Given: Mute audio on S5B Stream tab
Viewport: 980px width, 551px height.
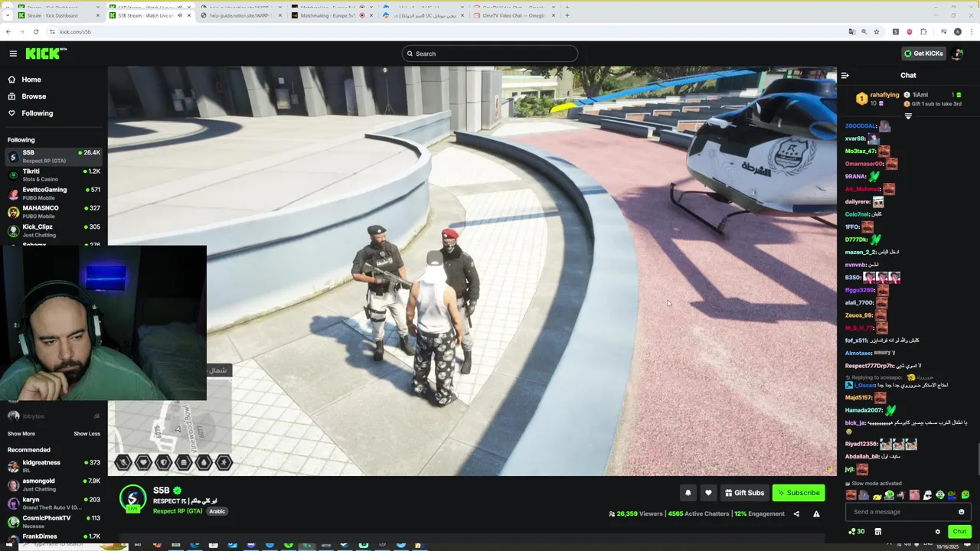Looking at the screenshot, I should coord(180,15).
